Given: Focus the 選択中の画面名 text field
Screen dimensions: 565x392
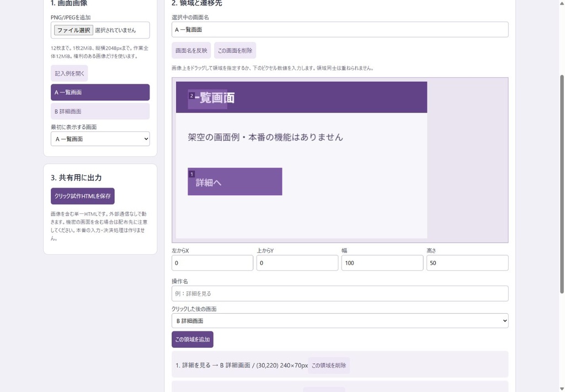Looking at the screenshot, I should 340,30.
